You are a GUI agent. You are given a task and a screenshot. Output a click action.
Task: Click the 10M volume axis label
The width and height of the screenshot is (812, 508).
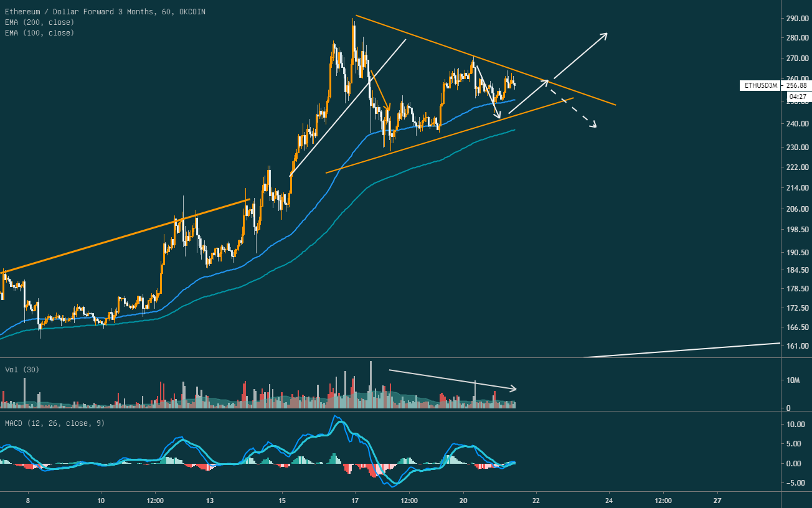[793, 380]
